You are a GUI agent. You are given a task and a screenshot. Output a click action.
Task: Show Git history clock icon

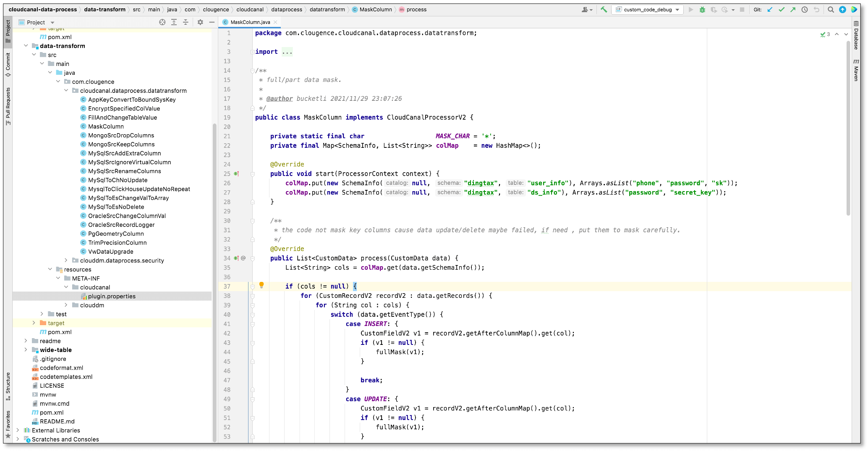pyautogui.click(x=805, y=10)
